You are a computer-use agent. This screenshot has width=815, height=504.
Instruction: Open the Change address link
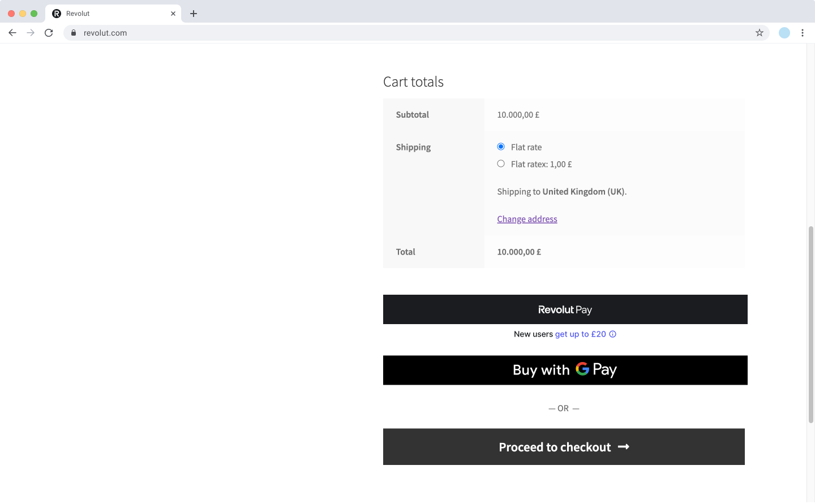coord(527,219)
